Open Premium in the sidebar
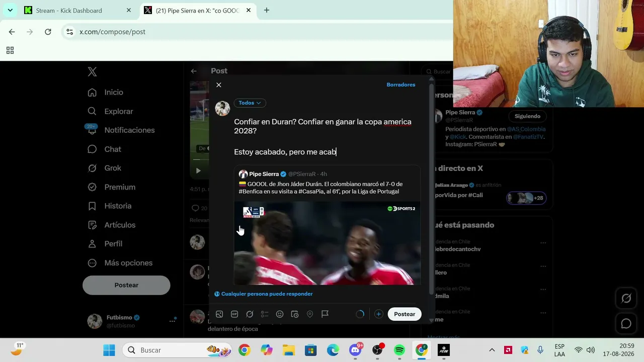Screen dimensions: 644x362 [111, 187]
